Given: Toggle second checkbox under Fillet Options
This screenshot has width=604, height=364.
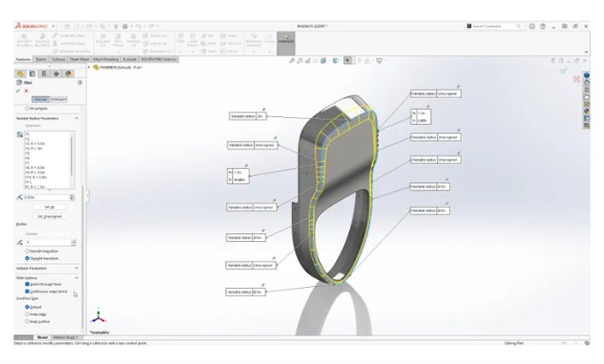Looking at the screenshot, I should [x=27, y=291].
